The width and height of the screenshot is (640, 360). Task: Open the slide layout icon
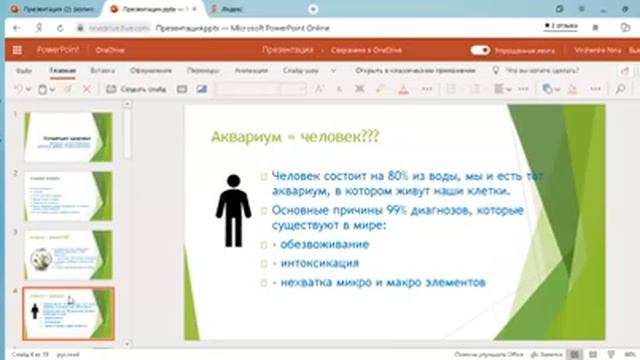tap(182, 89)
